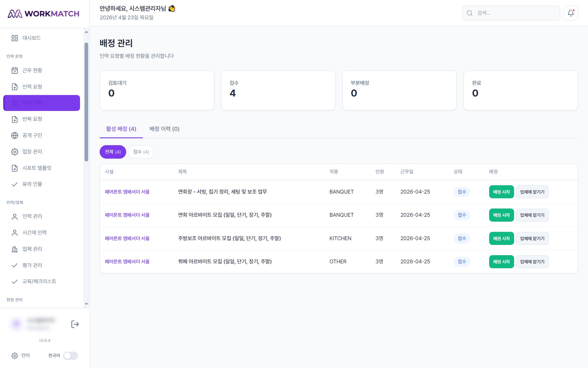Viewport: 588px width, 368px height.
Task: Click the 교육/체크리스트 checkmark icon
Action: pyautogui.click(x=15, y=282)
